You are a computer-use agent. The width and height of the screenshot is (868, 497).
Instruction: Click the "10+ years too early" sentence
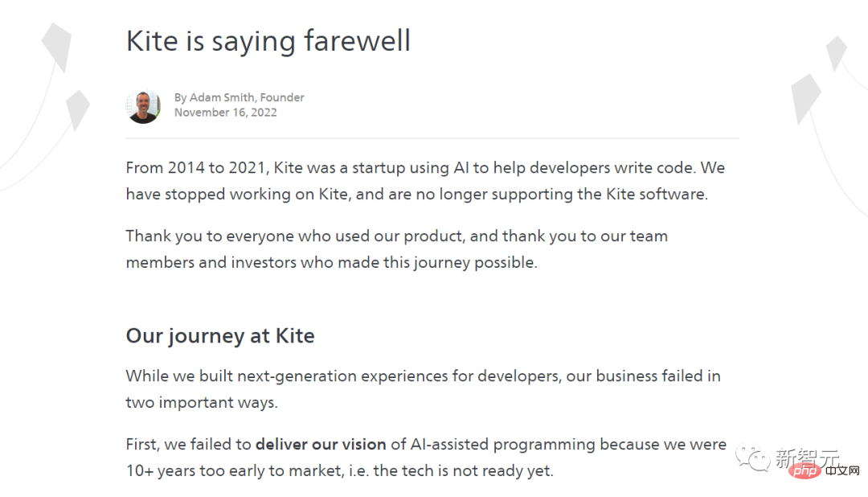coord(339,470)
